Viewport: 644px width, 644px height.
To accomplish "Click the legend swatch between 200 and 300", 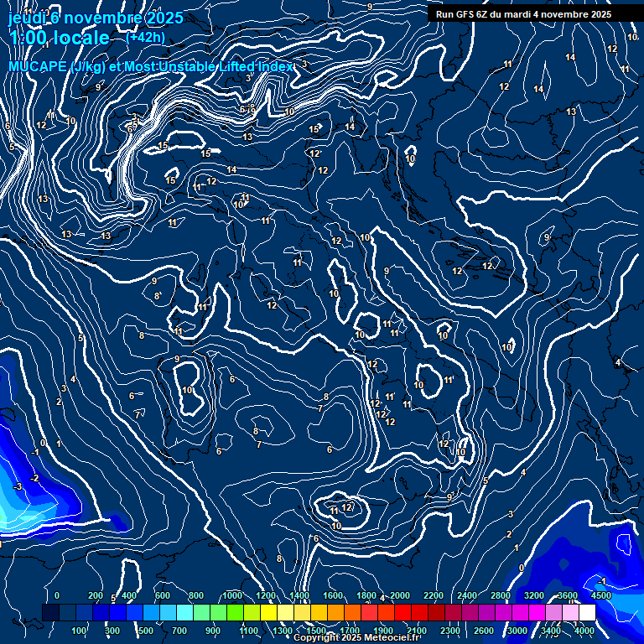I will click(x=101, y=612).
